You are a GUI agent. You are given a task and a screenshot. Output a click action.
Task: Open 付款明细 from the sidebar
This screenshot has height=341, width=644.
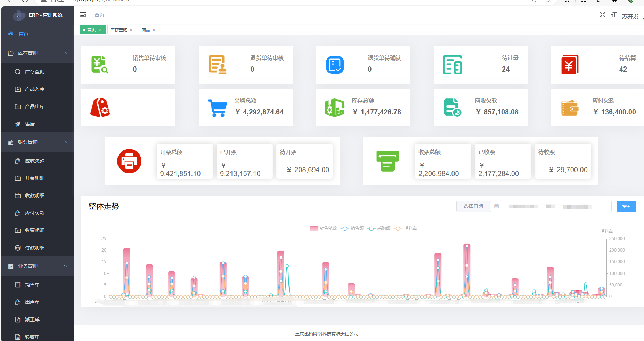38,248
